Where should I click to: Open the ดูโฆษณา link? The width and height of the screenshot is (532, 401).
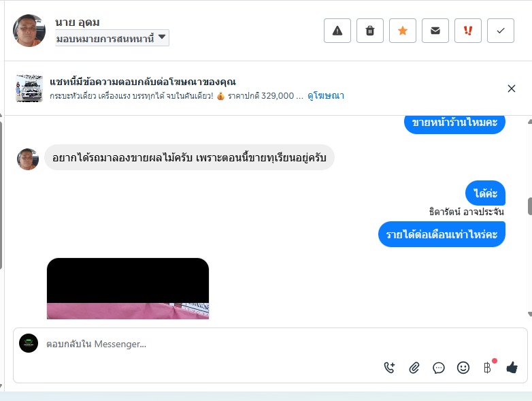(x=326, y=96)
